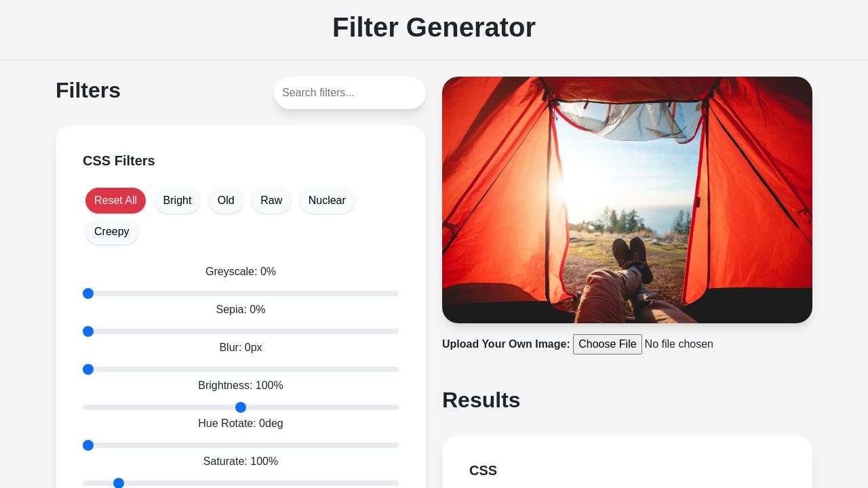This screenshot has height=488, width=868.
Task: Apply the Creepy preset
Action: coord(112,232)
